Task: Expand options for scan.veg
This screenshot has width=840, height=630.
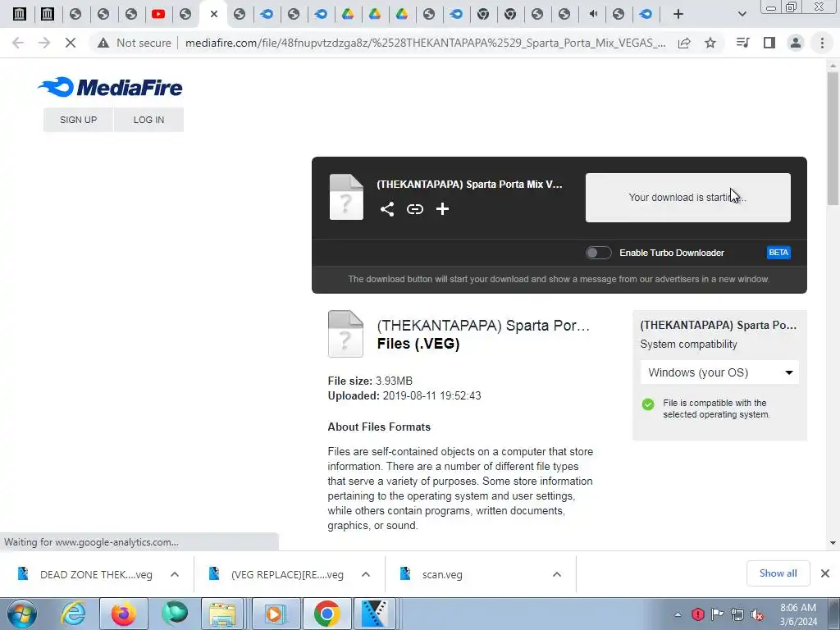Action: [x=557, y=574]
